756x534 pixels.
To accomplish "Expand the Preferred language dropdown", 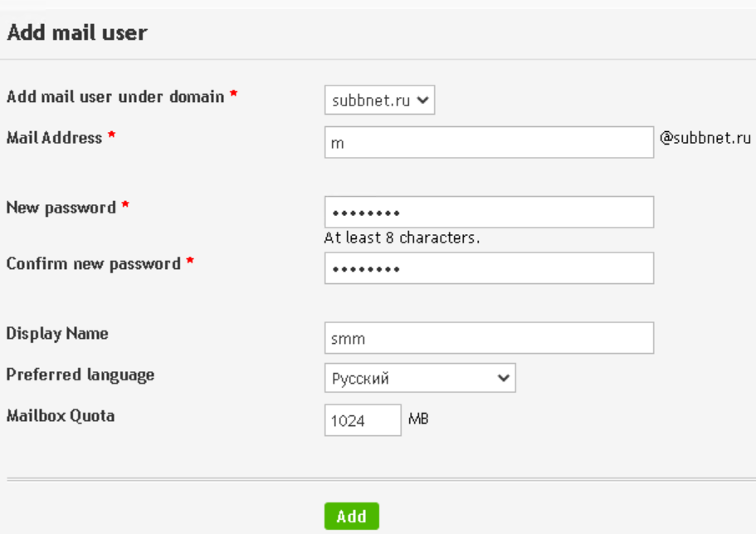I will click(419, 378).
